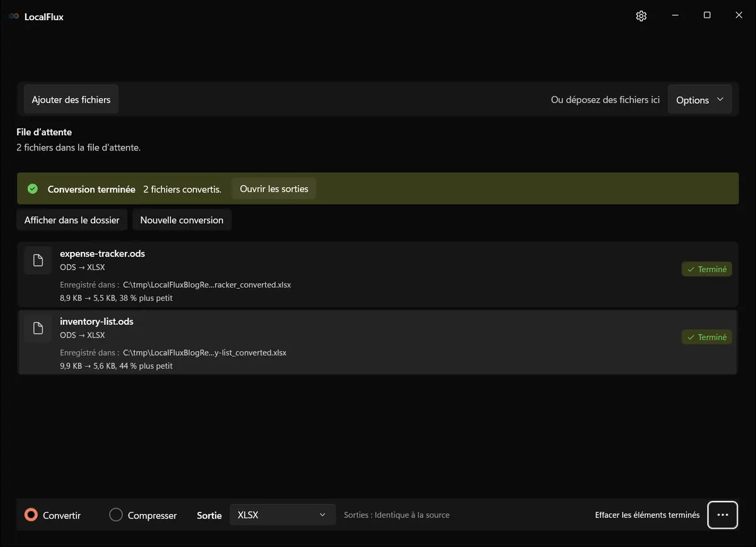Close the LocalFlux window
The image size is (756, 547).
point(739,16)
